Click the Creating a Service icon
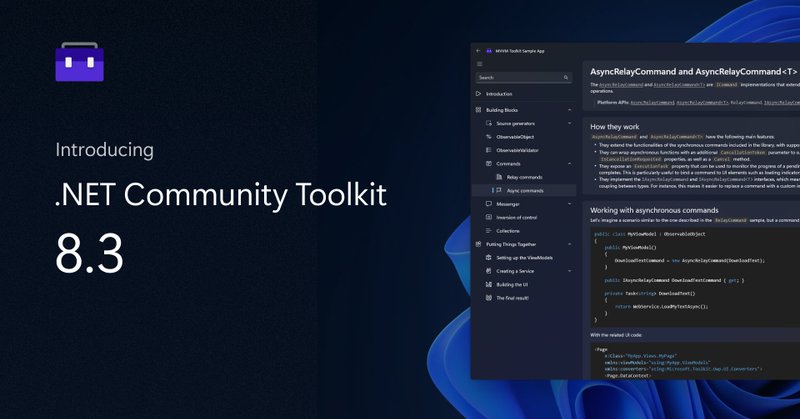The image size is (800, 419). click(489, 271)
